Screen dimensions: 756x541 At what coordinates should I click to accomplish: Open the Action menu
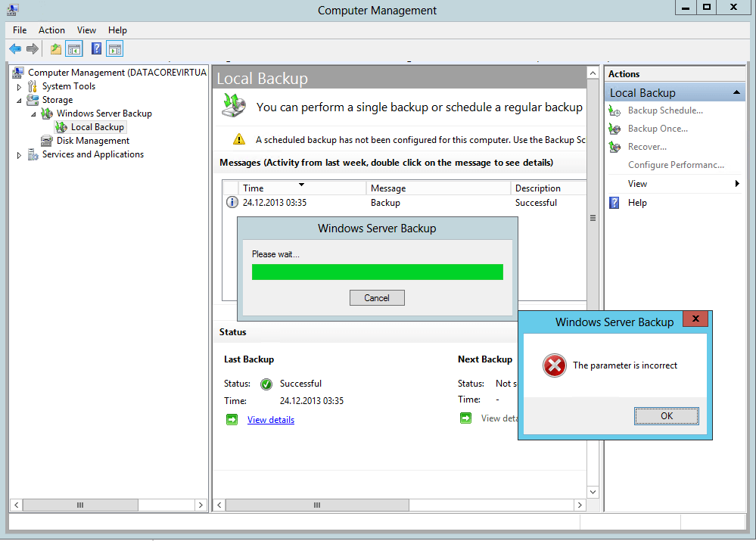click(x=51, y=30)
